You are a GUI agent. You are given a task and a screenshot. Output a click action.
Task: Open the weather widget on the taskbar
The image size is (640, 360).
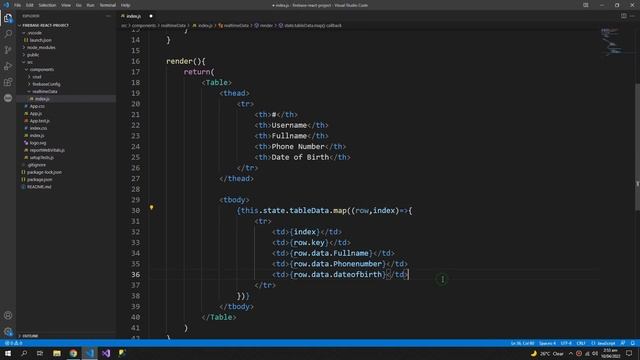tap(547, 353)
